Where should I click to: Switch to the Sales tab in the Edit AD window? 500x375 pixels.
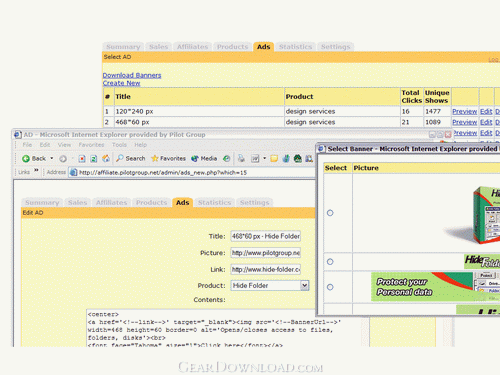pyautogui.click(x=77, y=203)
